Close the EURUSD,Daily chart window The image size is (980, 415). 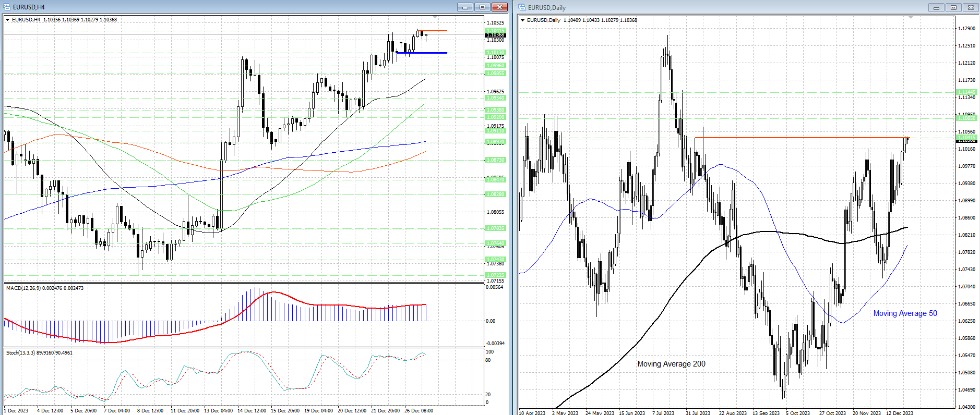[x=971, y=7]
